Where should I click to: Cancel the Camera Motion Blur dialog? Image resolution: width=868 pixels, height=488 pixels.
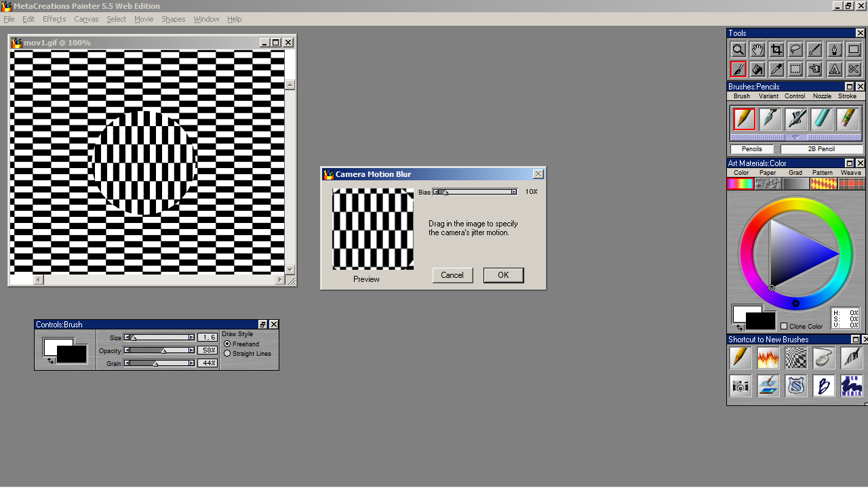coord(452,275)
